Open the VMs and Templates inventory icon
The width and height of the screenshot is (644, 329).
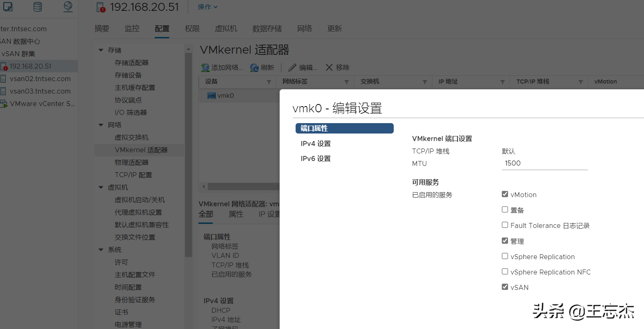click(x=7, y=7)
